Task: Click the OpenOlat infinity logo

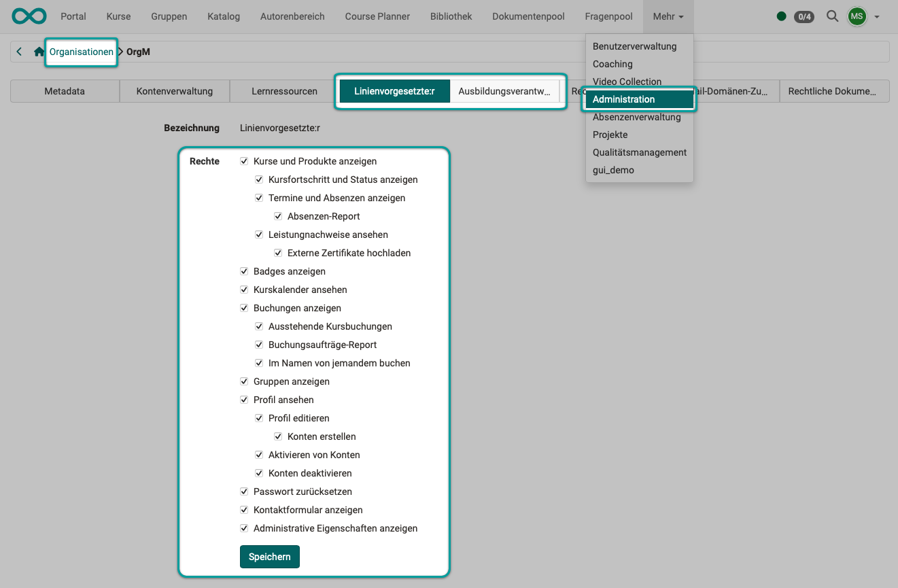Action: 29,16
